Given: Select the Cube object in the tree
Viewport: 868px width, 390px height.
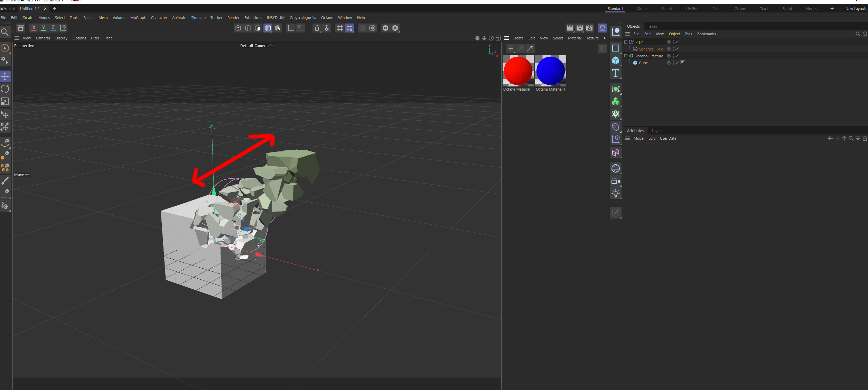Looking at the screenshot, I should [x=643, y=63].
